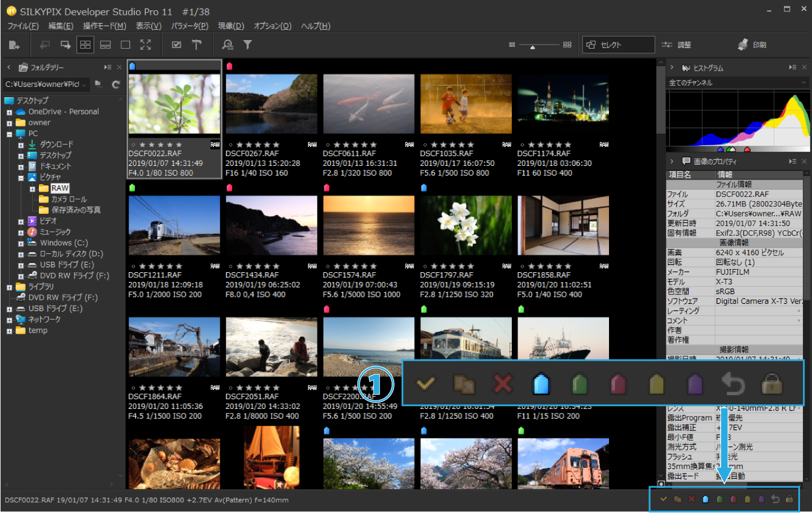Open the image properties panel options menu
This screenshot has height=513, width=812.
click(793, 161)
